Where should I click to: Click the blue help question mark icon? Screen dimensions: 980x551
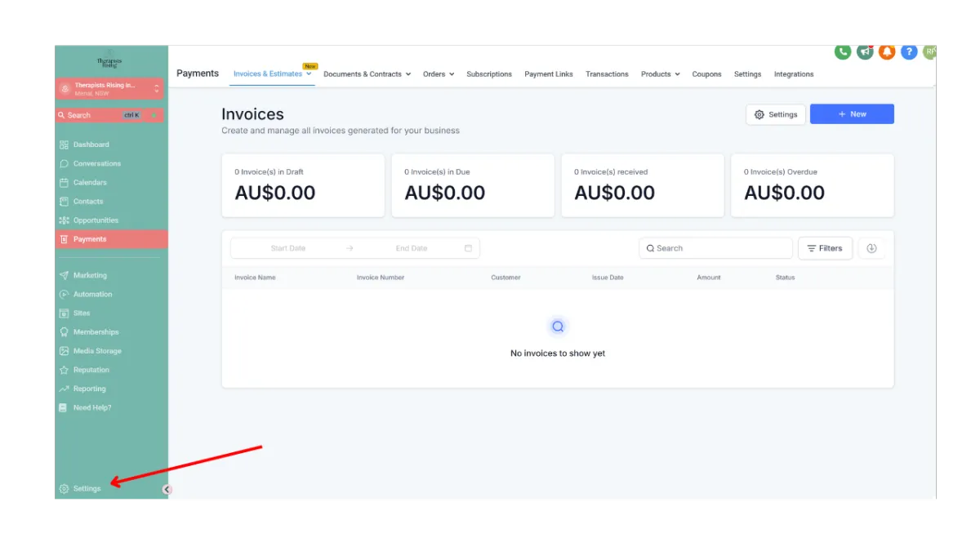pos(909,51)
